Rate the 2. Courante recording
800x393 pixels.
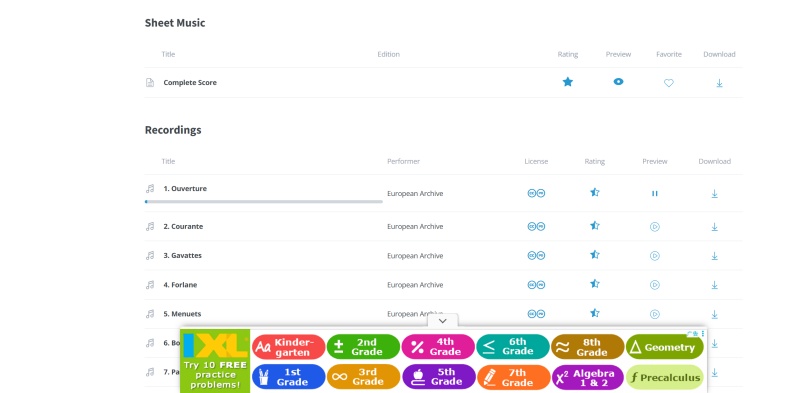pyautogui.click(x=594, y=225)
